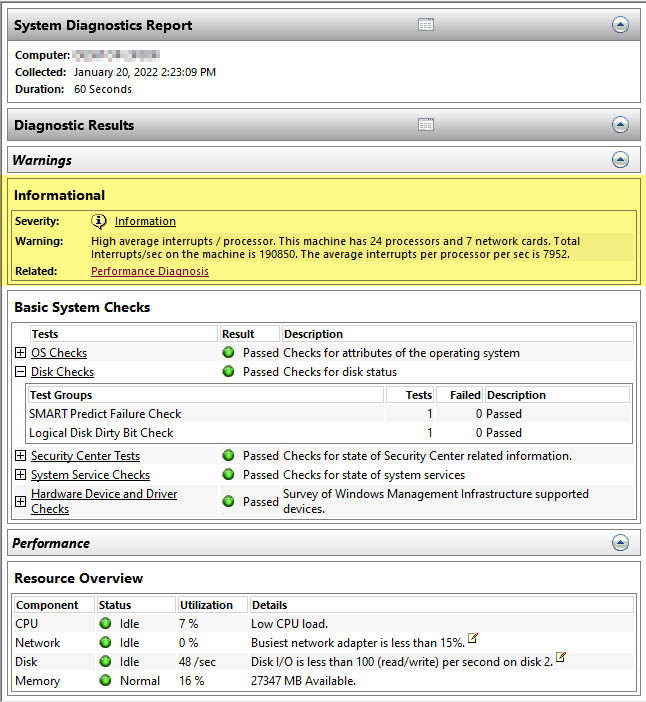Click the 'Low CPU load.' details text
This screenshot has width=646, height=702.
(289, 624)
